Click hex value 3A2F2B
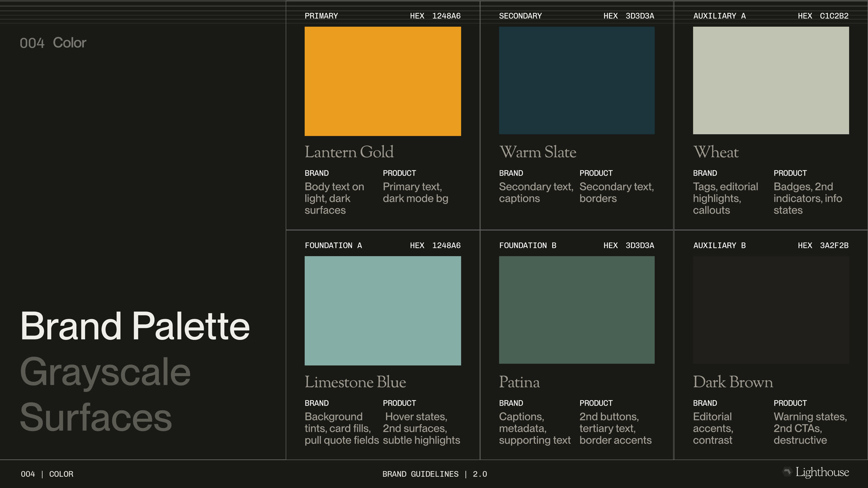Viewport: 868px width, 488px height. click(834, 245)
